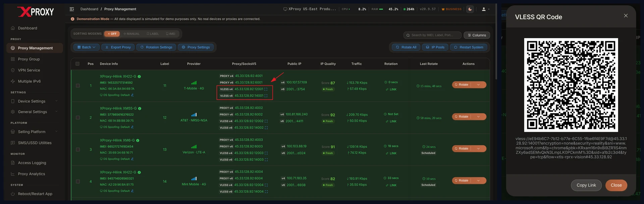This screenshot has width=644, height=204.
Task: Switch modem sorting to MANUAL
Action: [131, 34]
